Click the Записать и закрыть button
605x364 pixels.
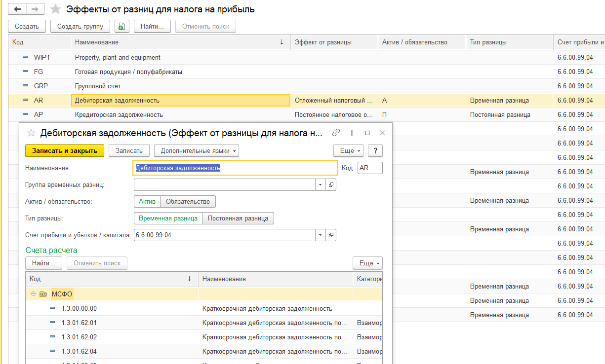coord(65,150)
